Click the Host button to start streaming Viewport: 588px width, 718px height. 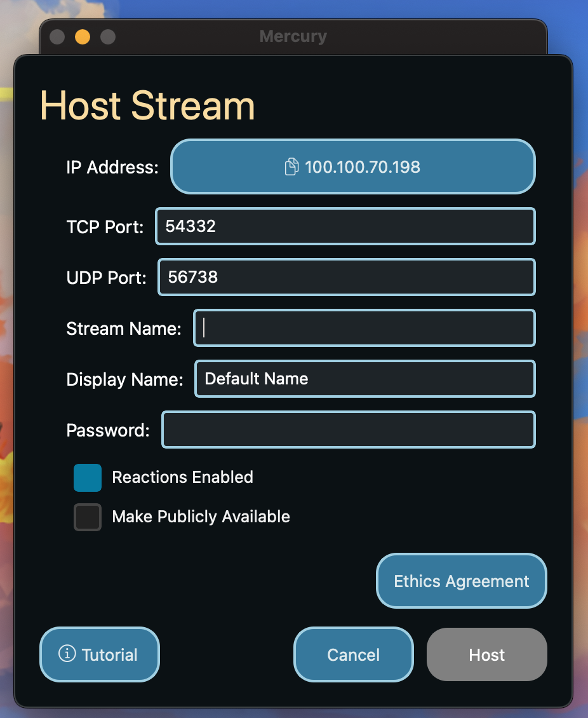click(486, 654)
